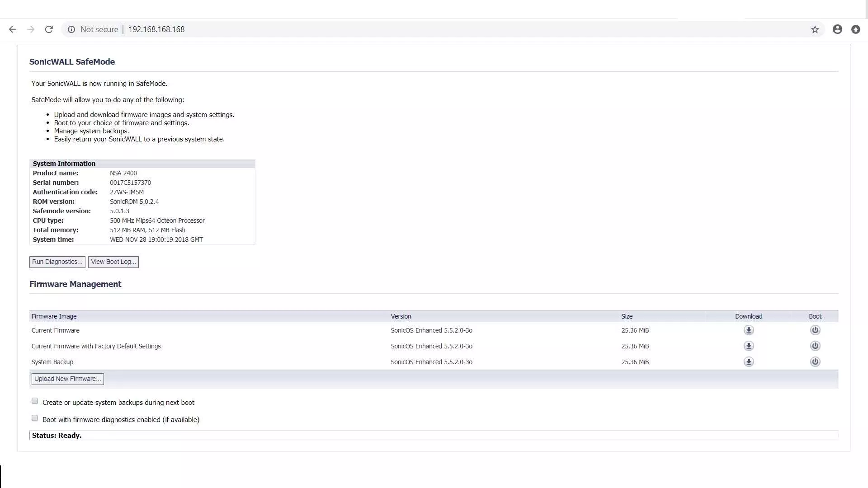Screen dimensions: 868x488
Task: Bookmark this page with the star
Action: point(815,29)
